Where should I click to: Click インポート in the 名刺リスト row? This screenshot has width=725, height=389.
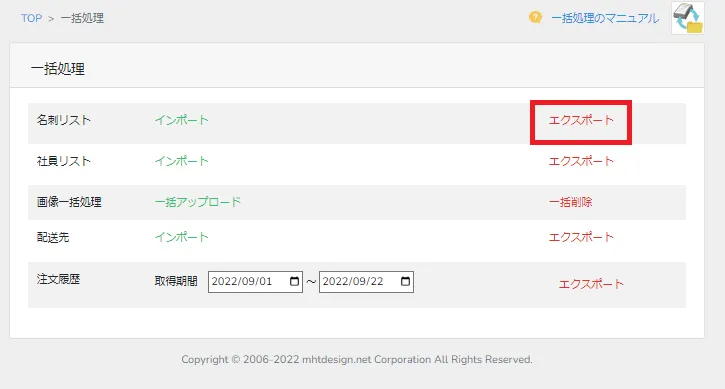(x=181, y=120)
